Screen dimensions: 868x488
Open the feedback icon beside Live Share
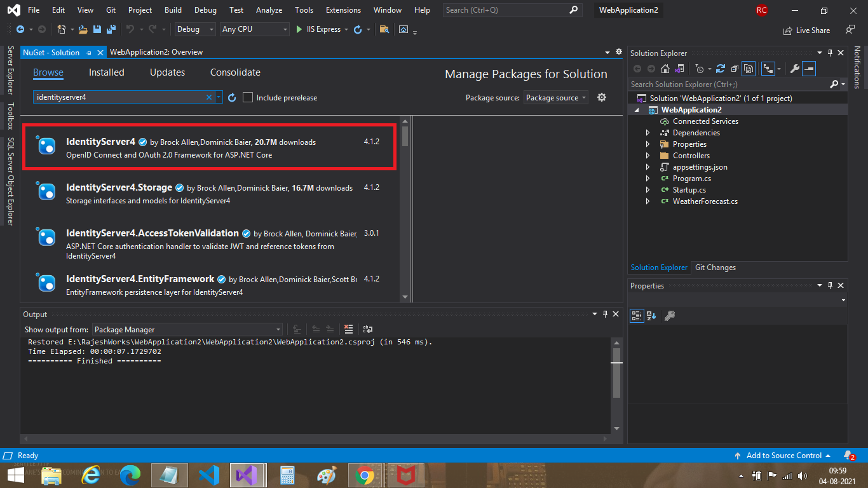[x=850, y=30]
